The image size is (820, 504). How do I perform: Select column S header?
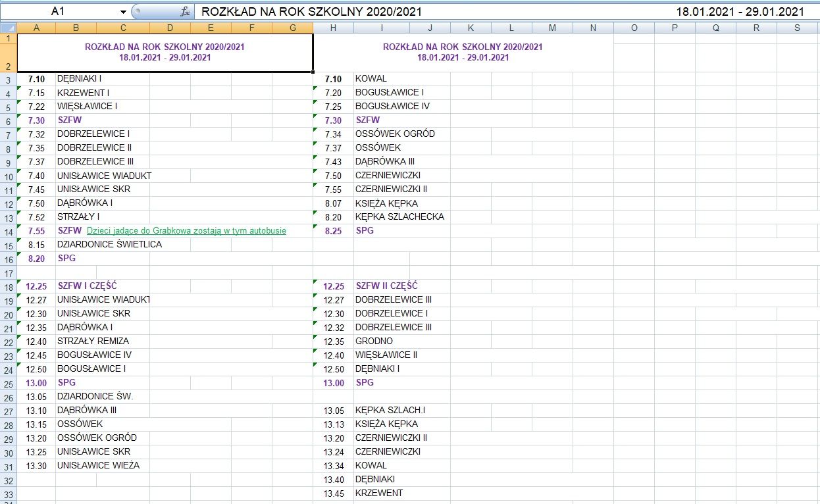click(797, 28)
